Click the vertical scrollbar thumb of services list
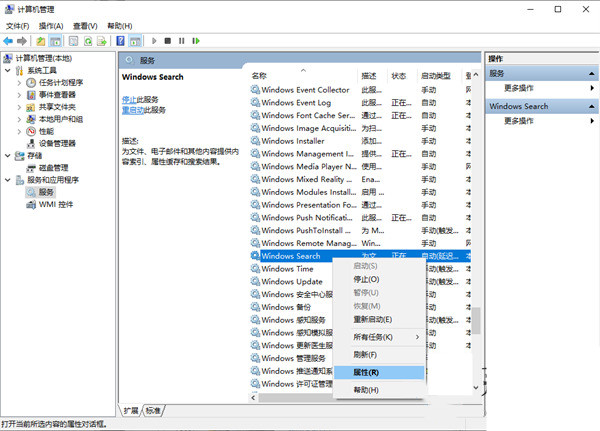Image resolution: width=600 pixels, height=431 pixels. click(x=476, y=320)
